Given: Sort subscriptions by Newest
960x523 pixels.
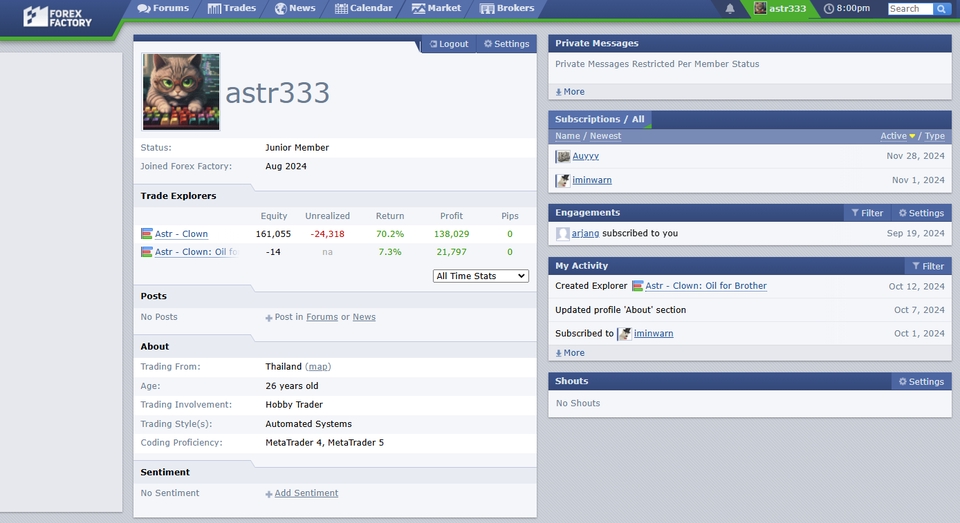Looking at the screenshot, I should [x=606, y=136].
